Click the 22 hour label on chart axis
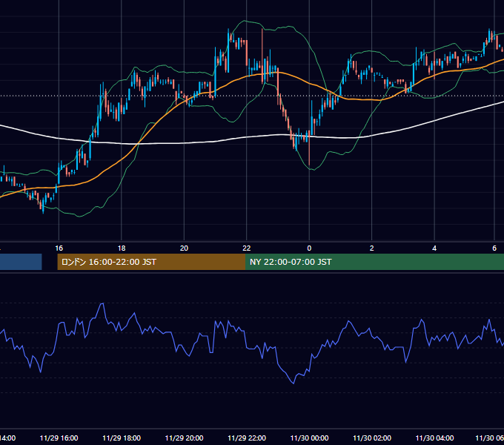Screen dimensions: 504x445 coord(247,248)
